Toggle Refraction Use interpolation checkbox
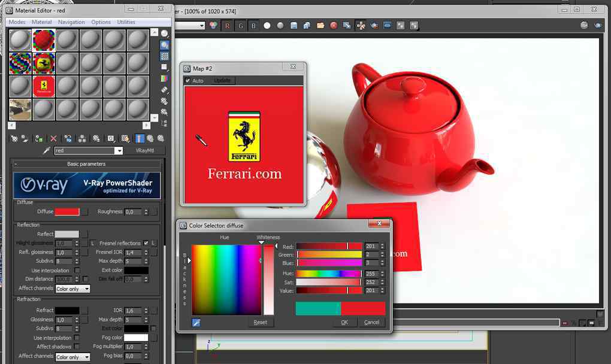The image size is (611, 364). 77,338
